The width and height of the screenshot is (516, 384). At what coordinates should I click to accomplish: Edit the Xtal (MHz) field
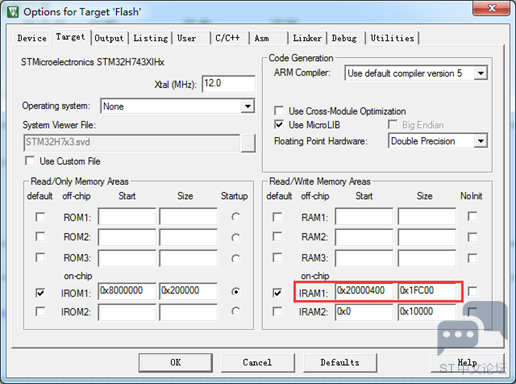(x=228, y=84)
